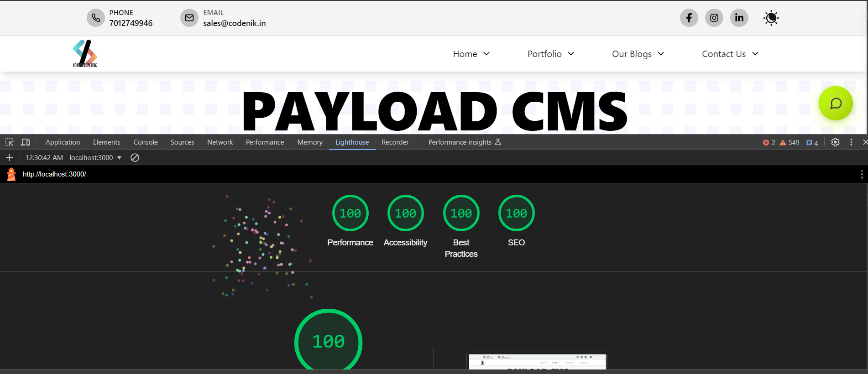This screenshot has width=868, height=374.
Task: Expand the Home menu chevron
Action: click(486, 54)
